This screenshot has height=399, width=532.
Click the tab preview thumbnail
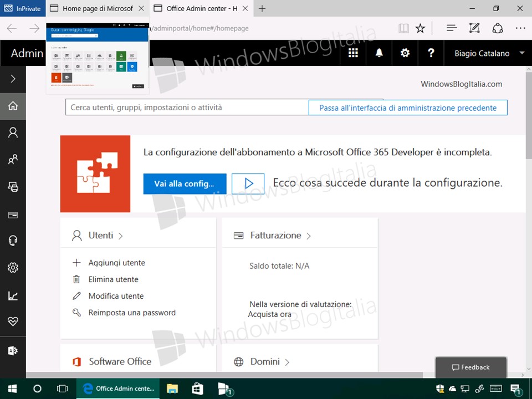pos(98,56)
